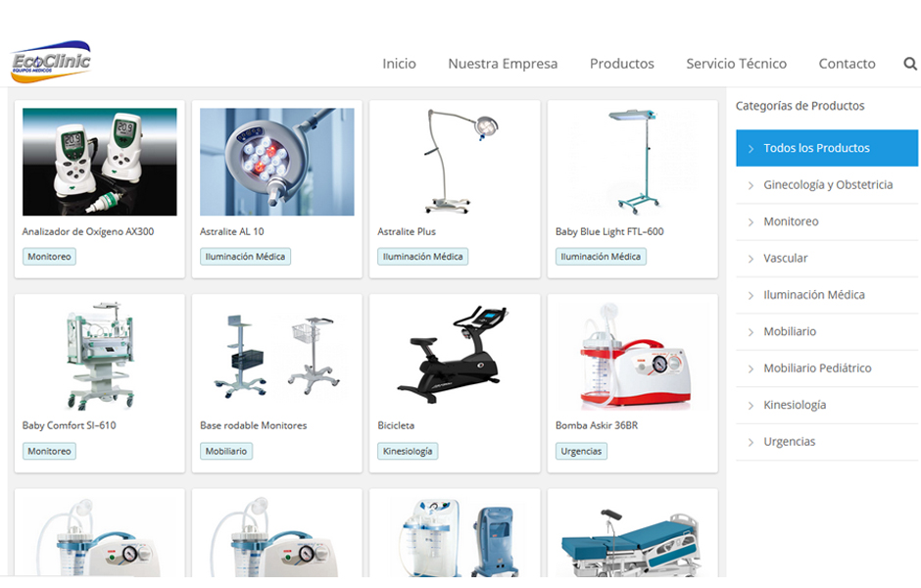Open the Productos menu

click(x=621, y=64)
